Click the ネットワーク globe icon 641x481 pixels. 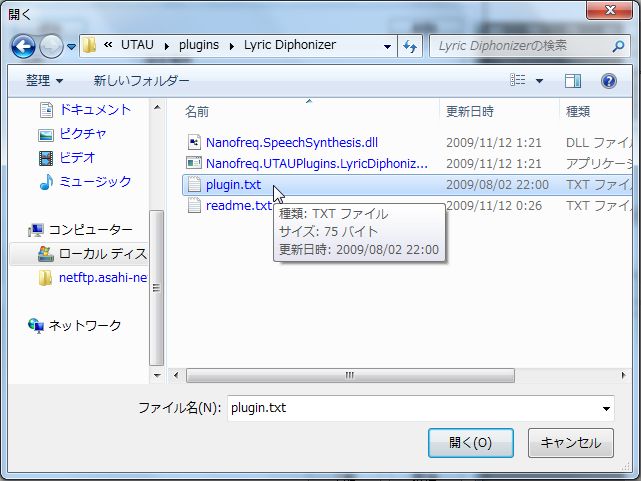coord(36,326)
